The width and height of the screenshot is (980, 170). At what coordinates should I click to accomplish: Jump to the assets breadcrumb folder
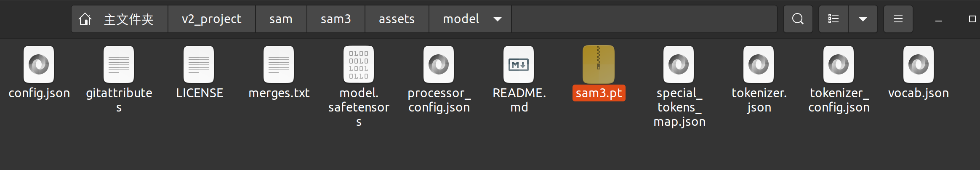pyautogui.click(x=397, y=19)
